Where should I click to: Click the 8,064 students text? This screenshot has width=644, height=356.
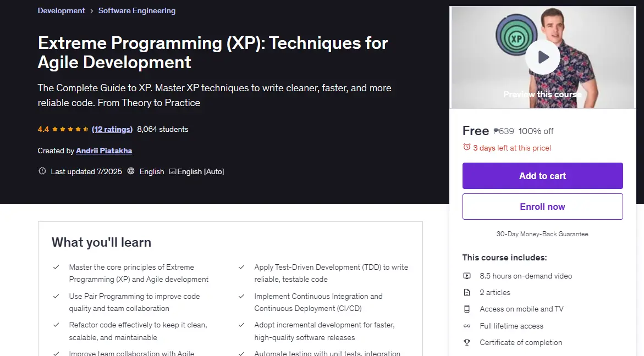click(163, 129)
